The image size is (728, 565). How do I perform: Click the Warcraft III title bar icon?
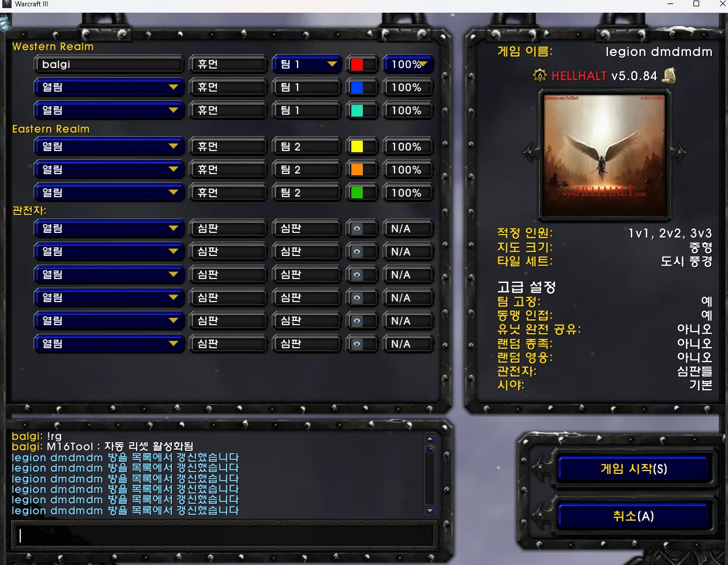pyautogui.click(x=6, y=4)
